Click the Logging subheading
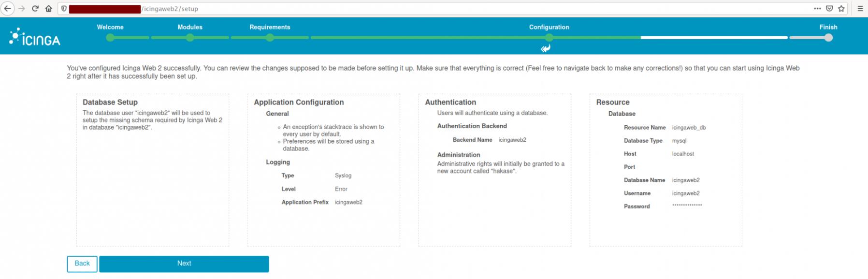Image resolution: width=868 pixels, height=279 pixels. click(278, 162)
